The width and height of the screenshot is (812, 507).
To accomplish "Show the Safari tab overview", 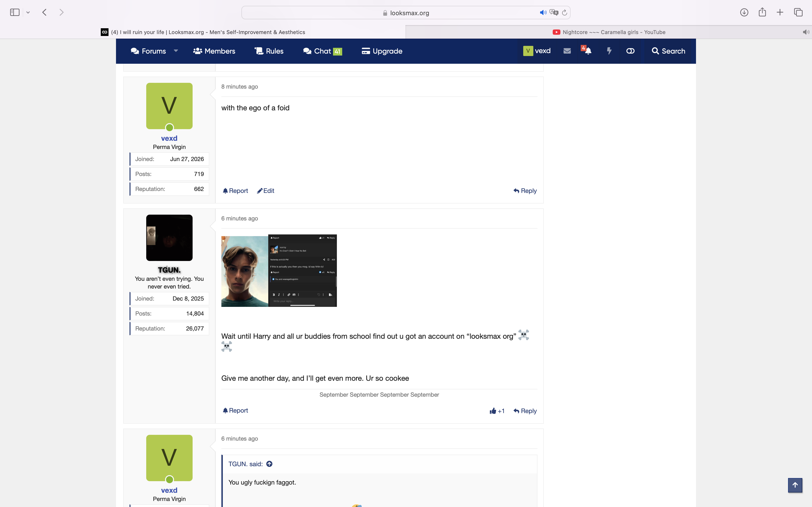I will 798,12.
